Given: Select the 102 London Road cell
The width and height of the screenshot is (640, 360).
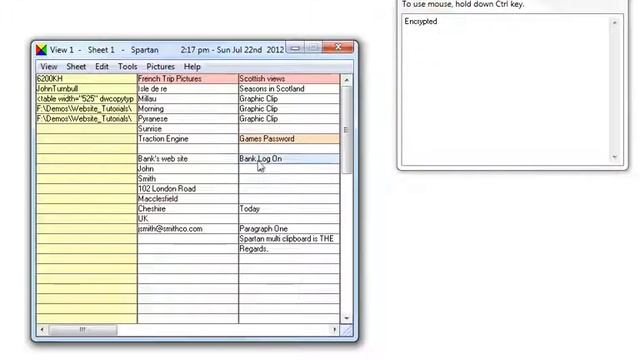Looking at the screenshot, I should pyautogui.click(x=188, y=189).
